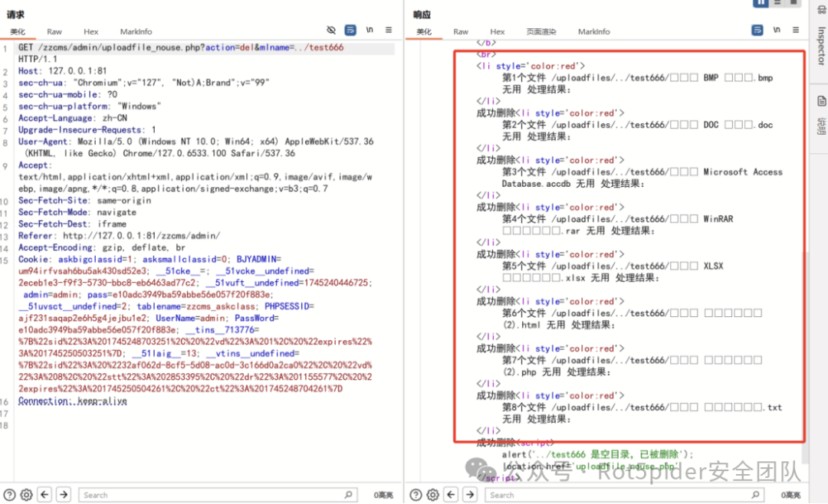Image resolution: width=828 pixels, height=504 pixels.
Task: Toggle hide non-printable characters eye icon in request
Action: coord(331,30)
